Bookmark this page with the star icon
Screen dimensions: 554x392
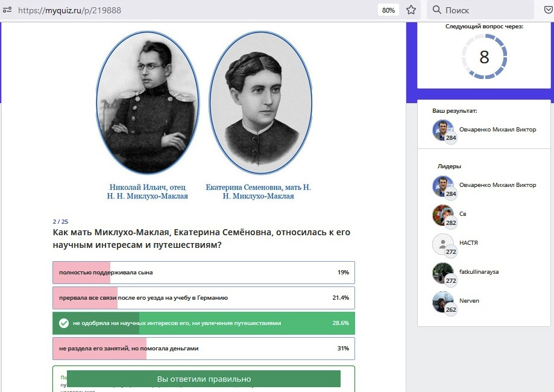point(411,10)
